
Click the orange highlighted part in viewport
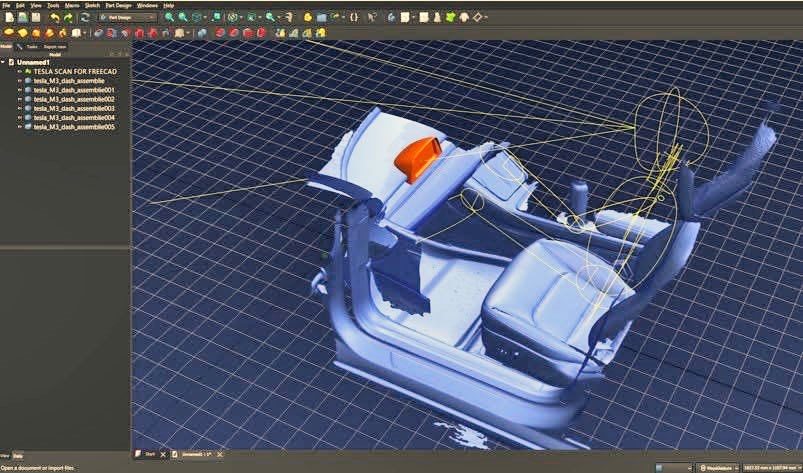click(418, 158)
